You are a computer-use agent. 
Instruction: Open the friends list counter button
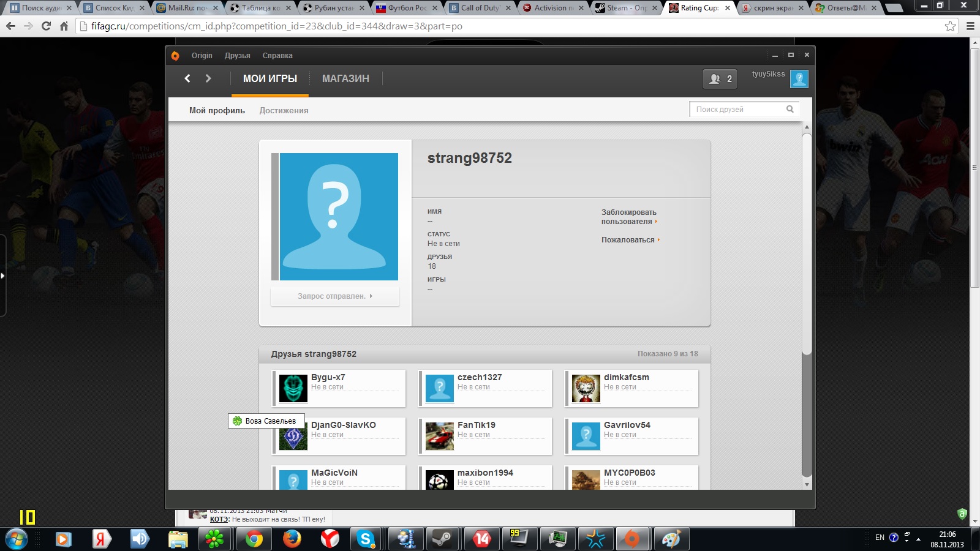coord(720,79)
